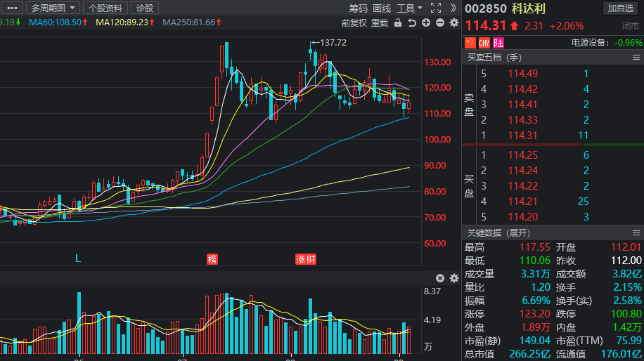Expand the 关键数据（展开）section
Image resolution: width=644 pixels, height=361 pixels.
[x=498, y=233]
